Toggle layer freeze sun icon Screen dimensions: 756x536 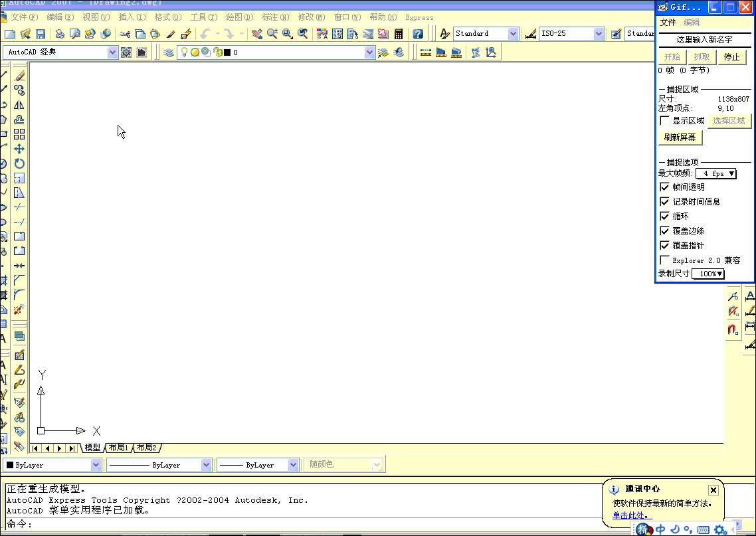195,52
